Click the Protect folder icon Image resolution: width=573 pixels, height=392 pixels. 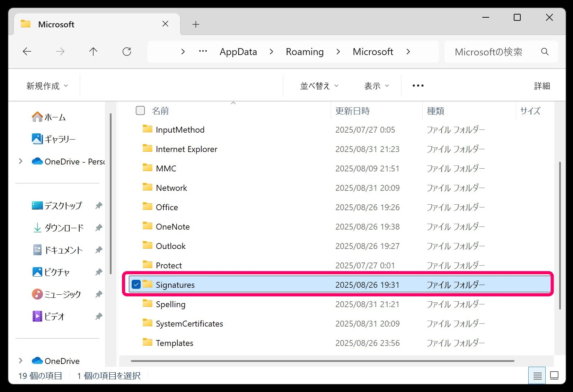[x=148, y=265]
